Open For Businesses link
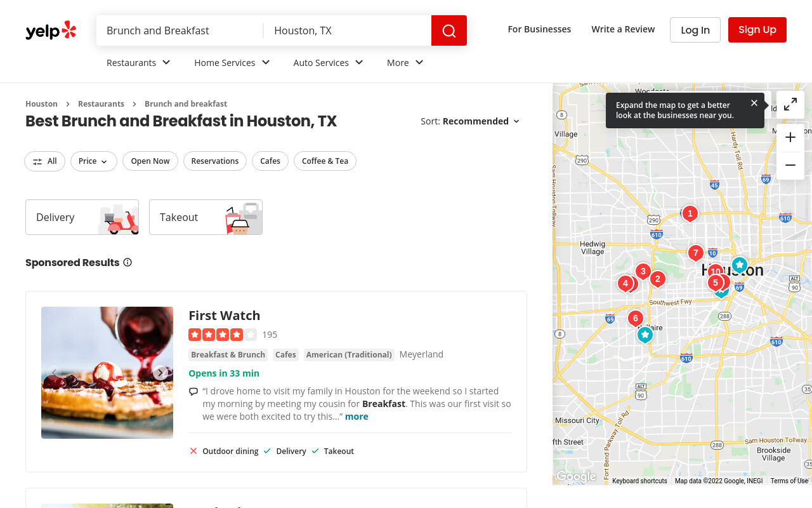The width and height of the screenshot is (812, 508). point(539,29)
